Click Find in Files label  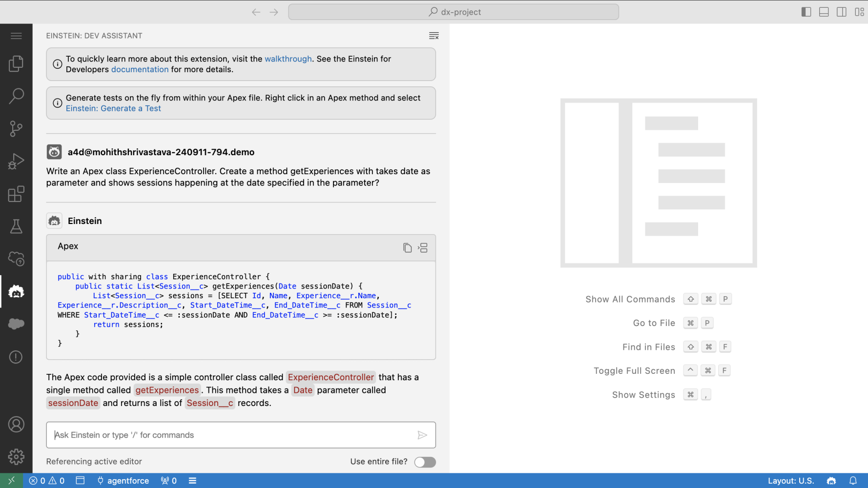pyautogui.click(x=649, y=347)
